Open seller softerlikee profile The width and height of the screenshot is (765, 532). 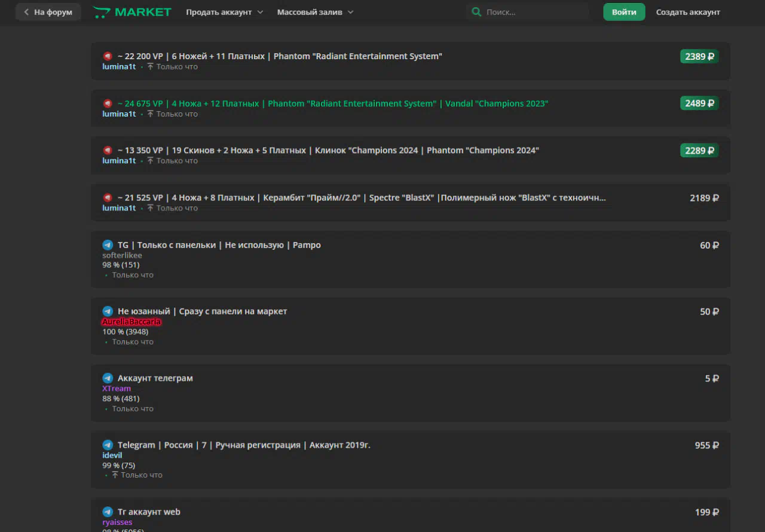point(122,255)
